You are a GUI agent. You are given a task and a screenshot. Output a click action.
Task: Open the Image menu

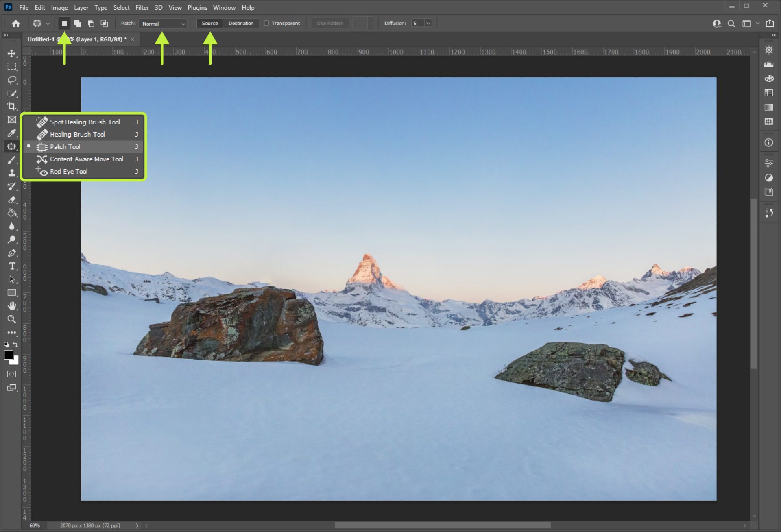point(59,7)
